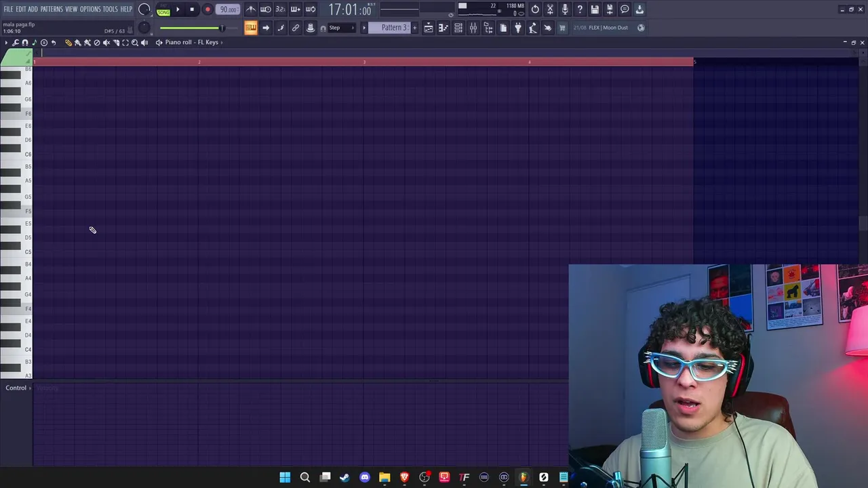Toggle the 3-2-1 countdown before recording
The width and height of the screenshot is (868, 488).
pyautogui.click(x=280, y=9)
